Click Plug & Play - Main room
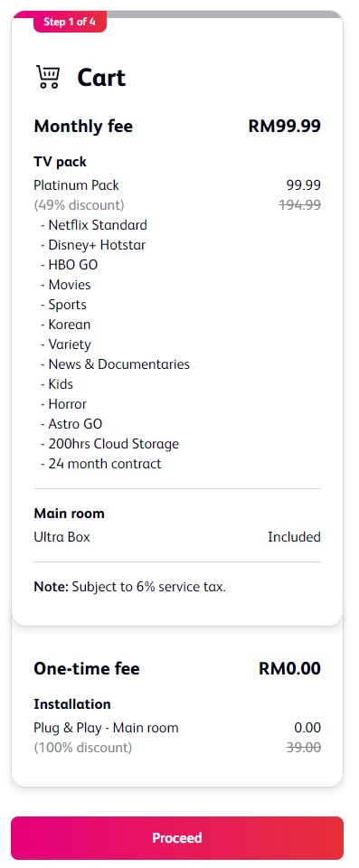 pos(107,728)
